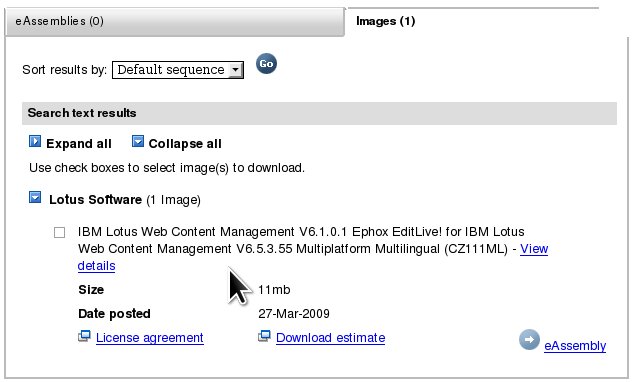Viewport: 633px width, 382px height.
Task: Open the View details link
Action: tap(534, 249)
